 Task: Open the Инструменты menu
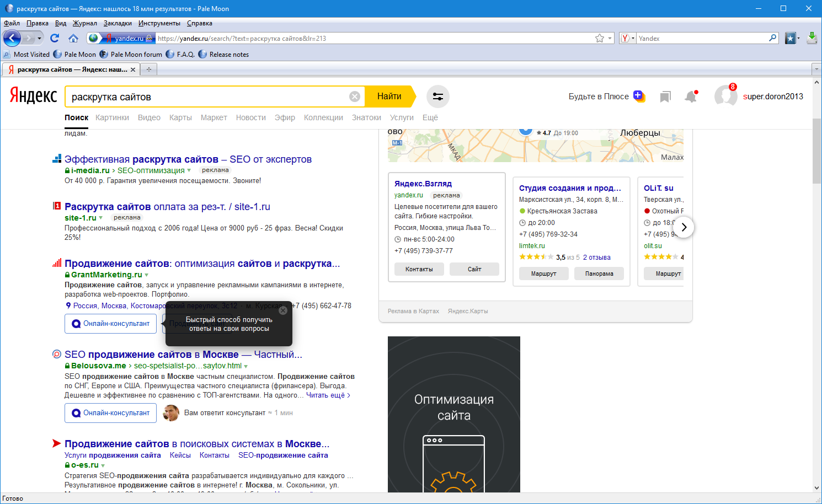tap(159, 23)
